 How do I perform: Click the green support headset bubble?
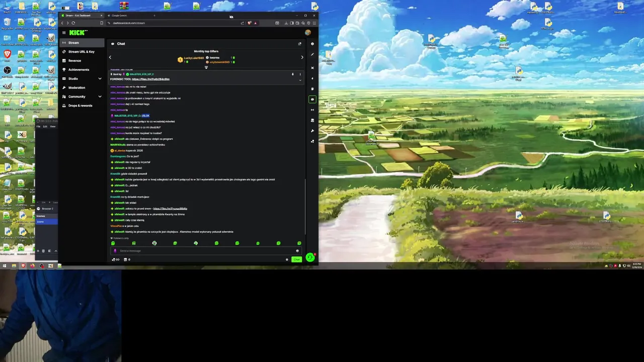tap(310, 257)
